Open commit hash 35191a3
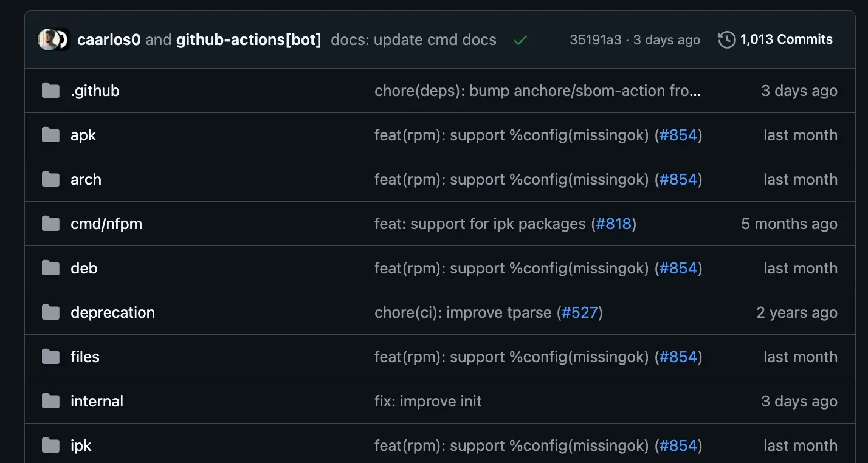 pos(595,40)
